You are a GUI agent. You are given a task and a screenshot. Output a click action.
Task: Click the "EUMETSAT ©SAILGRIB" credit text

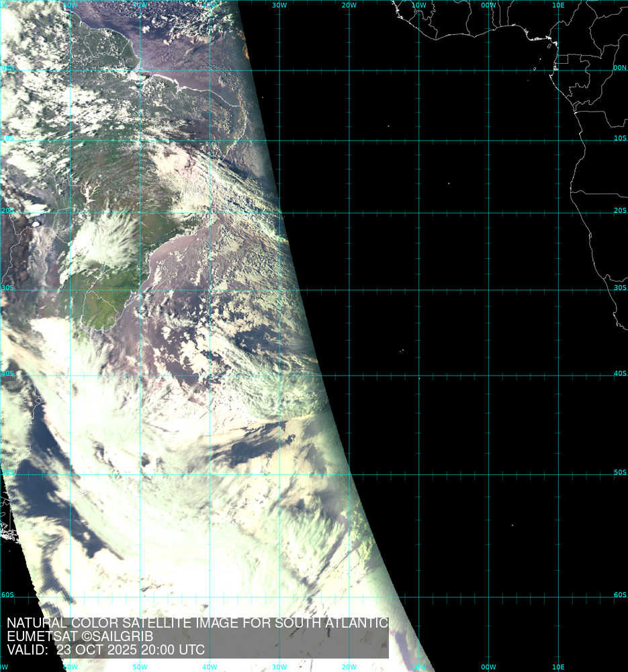point(80,636)
